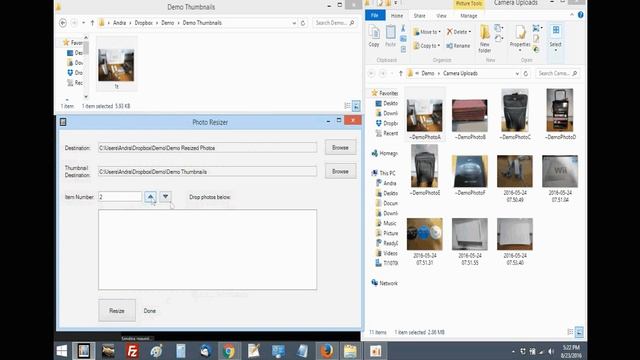
Task: Click Dropbox in Demo Thumbnails breadcrumb
Action: tap(144, 23)
